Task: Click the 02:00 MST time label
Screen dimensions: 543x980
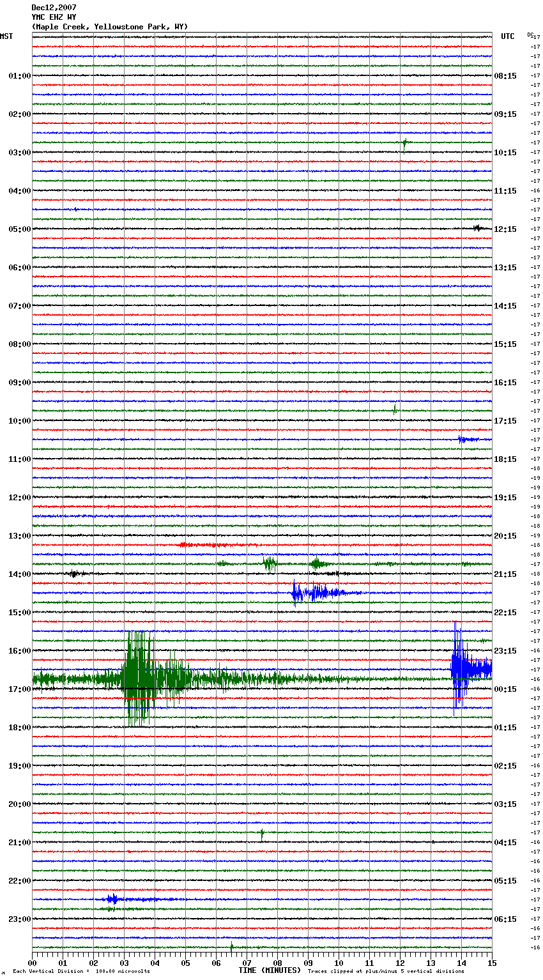Action: tap(20, 114)
